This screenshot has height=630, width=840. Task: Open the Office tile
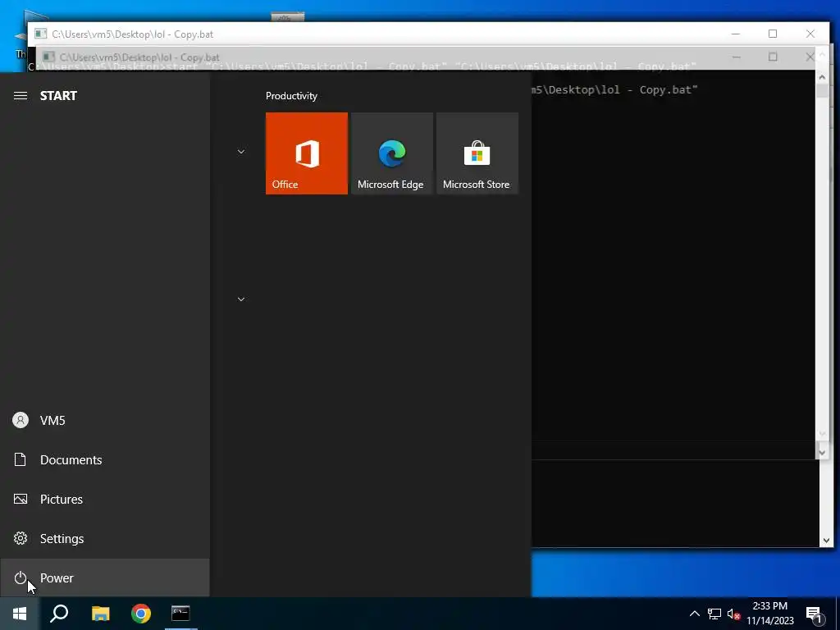(x=307, y=153)
